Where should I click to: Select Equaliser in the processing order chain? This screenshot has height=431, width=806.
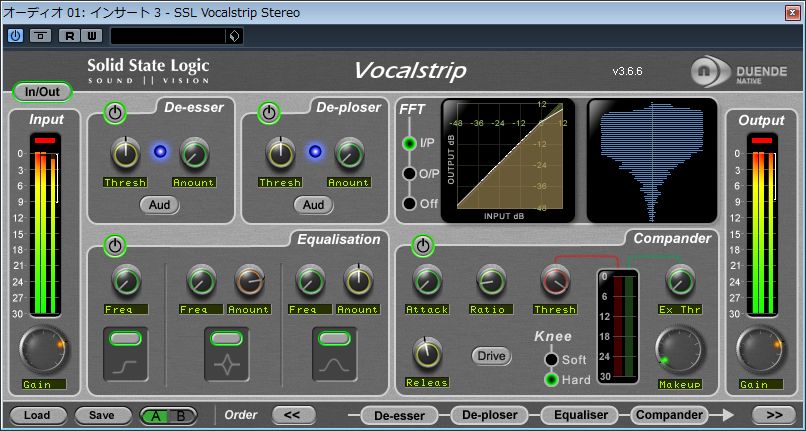coord(579,415)
